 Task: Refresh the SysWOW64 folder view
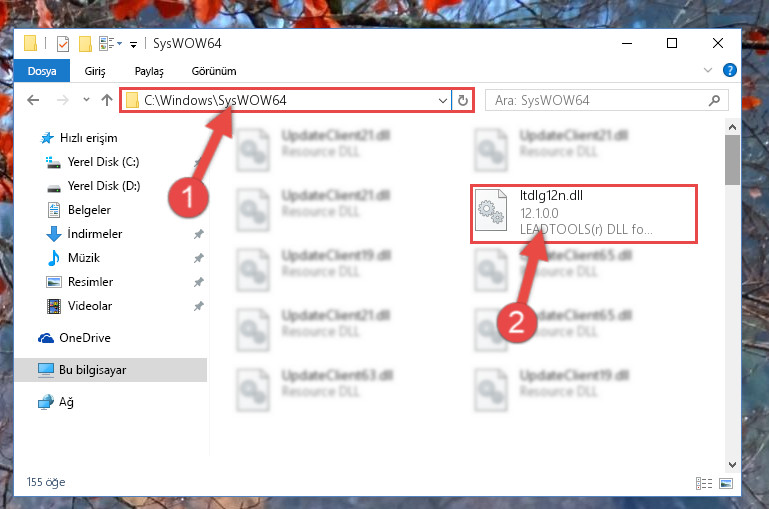462,101
